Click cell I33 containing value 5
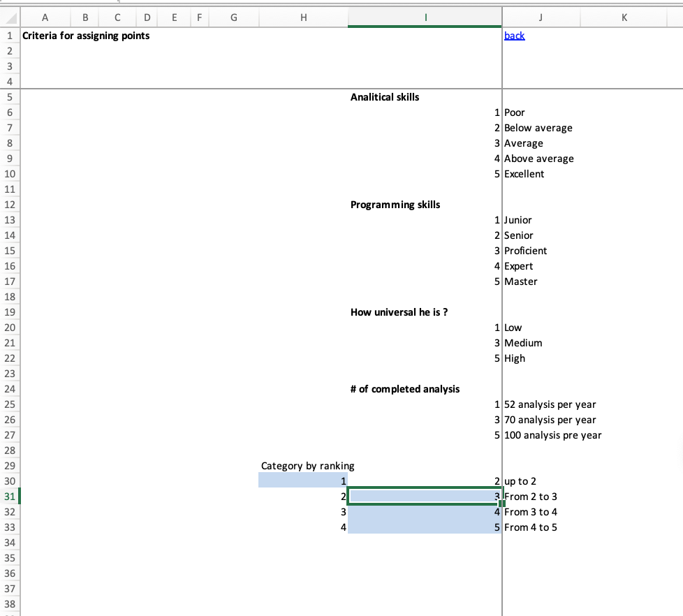 pos(425,527)
